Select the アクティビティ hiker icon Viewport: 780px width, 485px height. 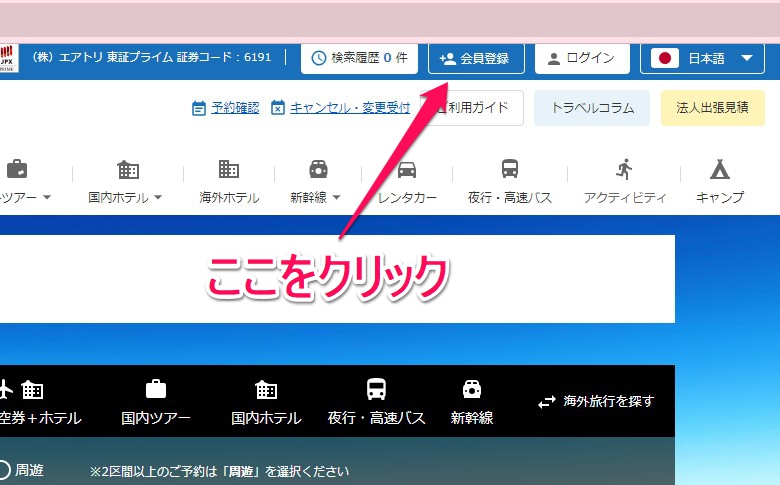(x=625, y=169)
